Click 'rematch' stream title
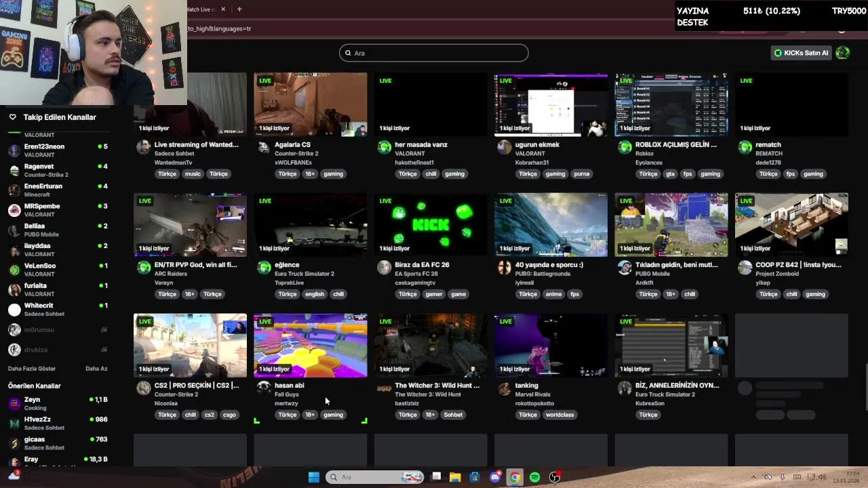 click(768, 144)
